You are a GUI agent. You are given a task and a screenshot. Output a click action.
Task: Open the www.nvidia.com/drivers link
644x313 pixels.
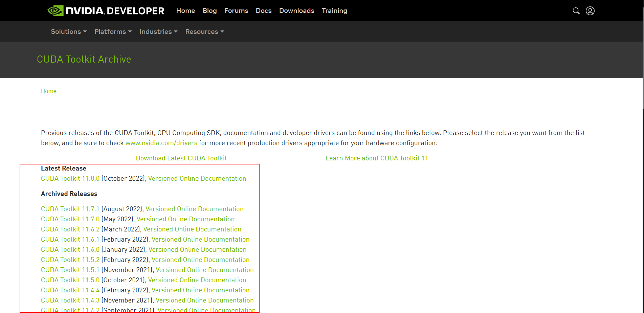161,143
